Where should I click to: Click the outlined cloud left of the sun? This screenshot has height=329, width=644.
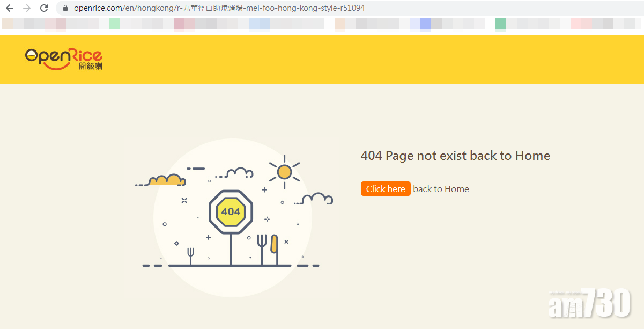(x=239, y=173)
